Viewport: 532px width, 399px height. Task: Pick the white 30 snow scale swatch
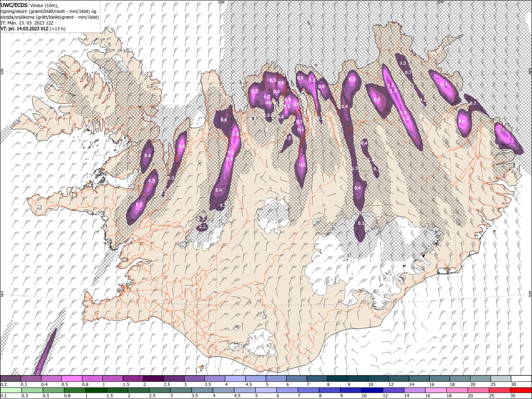[521, 379]
